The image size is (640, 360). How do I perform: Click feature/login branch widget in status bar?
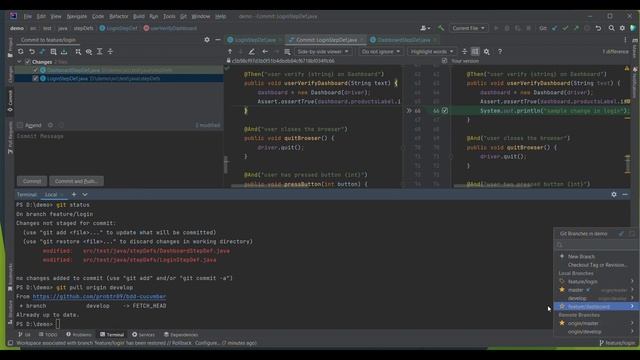(x=617, y=343)
